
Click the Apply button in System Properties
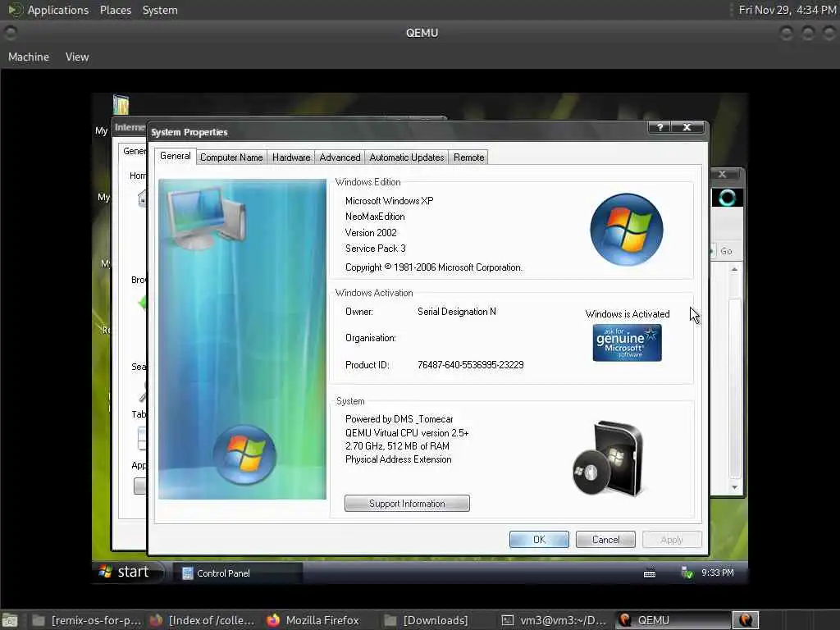click(672, 540)
